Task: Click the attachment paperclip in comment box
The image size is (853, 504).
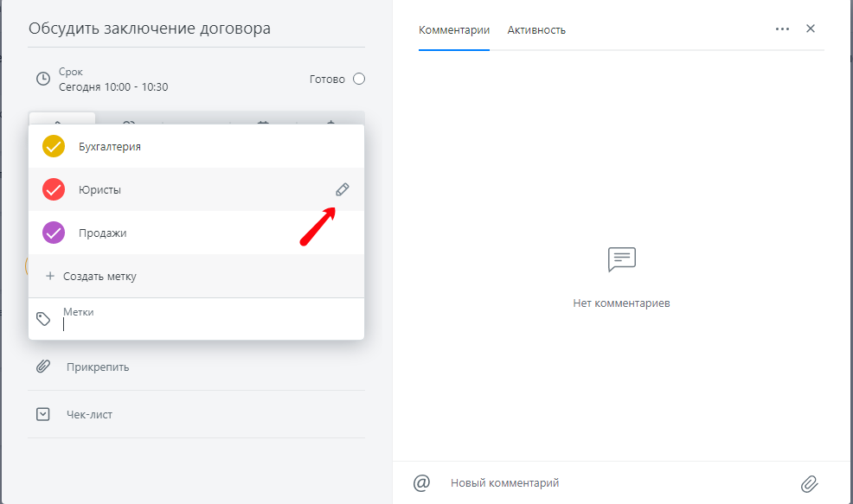Action: (810, 483)
